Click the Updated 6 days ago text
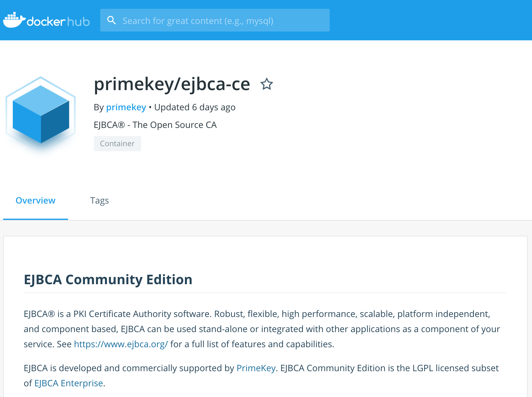 [x=194, y=107]
